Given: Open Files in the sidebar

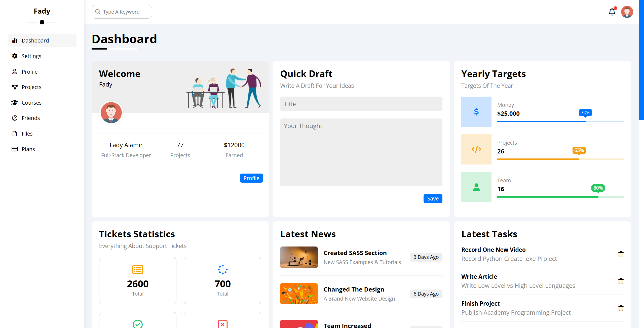Looking at the screenshot, I should coord(42,134).
